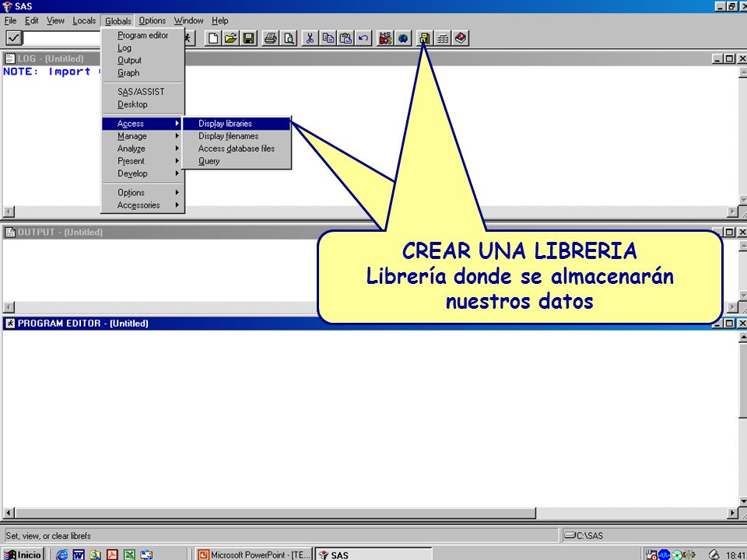Open a file using the folder icon
The image size is (747, 560).
coord(230,38)
